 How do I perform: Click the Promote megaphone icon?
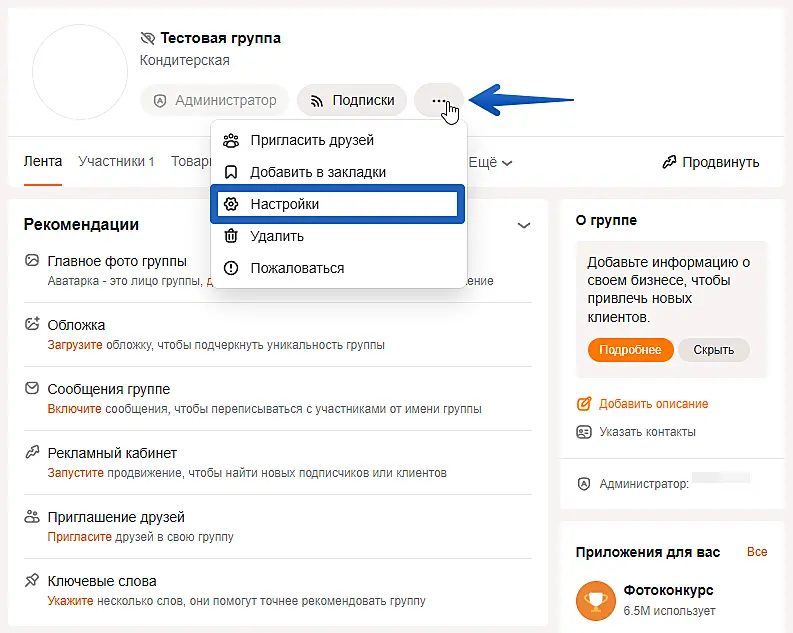tap(669, 162)
